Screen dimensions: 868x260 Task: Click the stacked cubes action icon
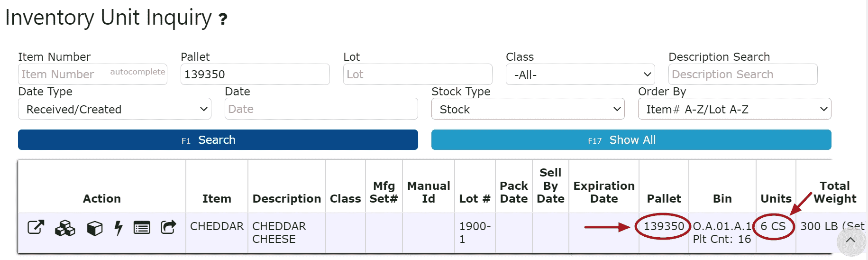(65, 228)
